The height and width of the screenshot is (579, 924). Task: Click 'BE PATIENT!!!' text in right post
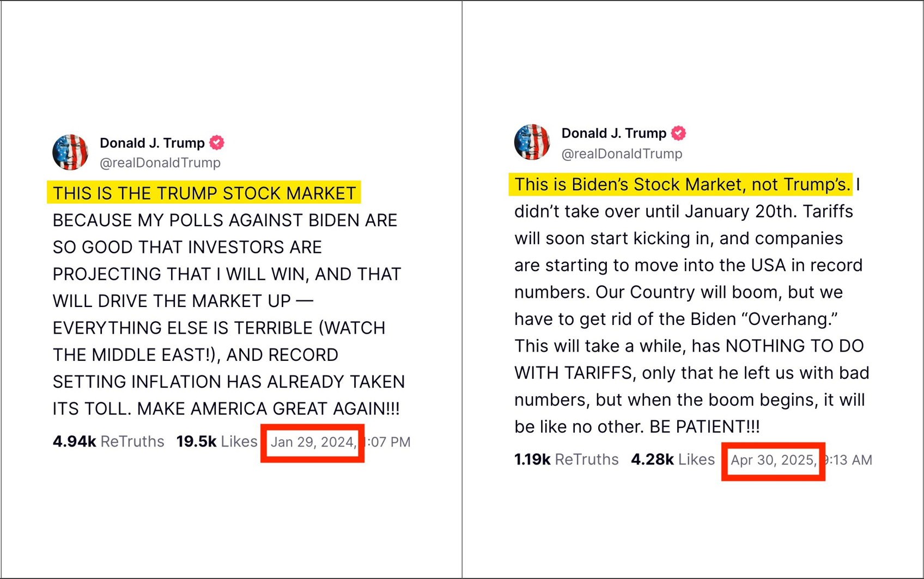(x=704, y=426)
